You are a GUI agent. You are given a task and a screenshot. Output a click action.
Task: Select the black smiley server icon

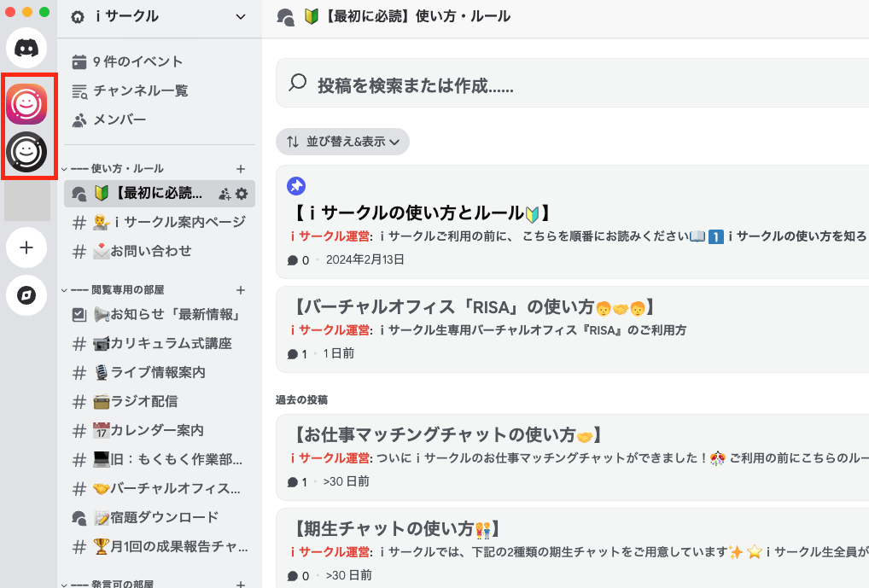27,154
